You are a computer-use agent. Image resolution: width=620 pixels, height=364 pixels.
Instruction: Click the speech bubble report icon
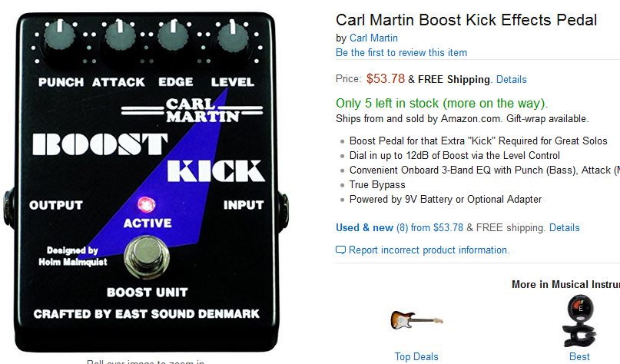341,250
